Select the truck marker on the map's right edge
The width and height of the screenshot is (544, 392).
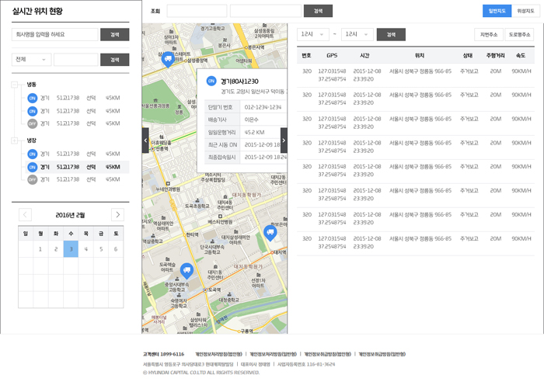pos(270,231)
